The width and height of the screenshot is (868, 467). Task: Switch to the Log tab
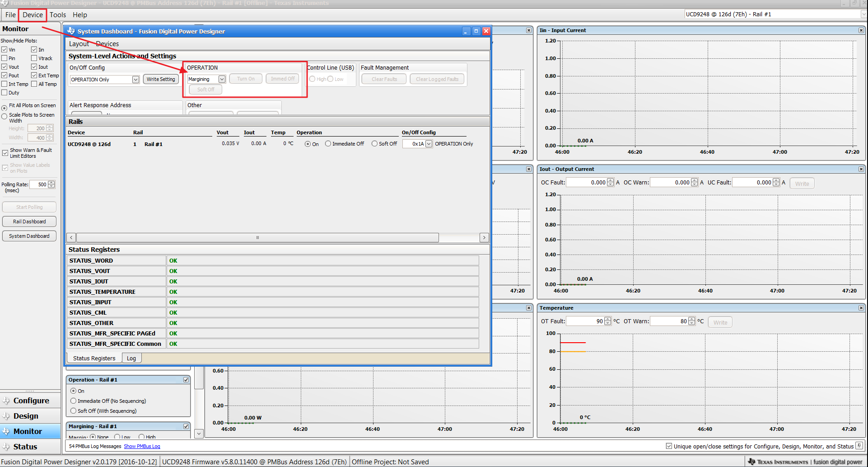[131, 358]
